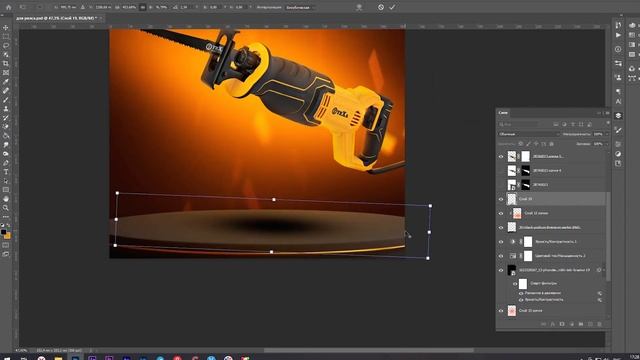640x360 pixels.
Task: Open the layer Opacity value dropdown
Action: pyautogui.click(x=607, y=134)
